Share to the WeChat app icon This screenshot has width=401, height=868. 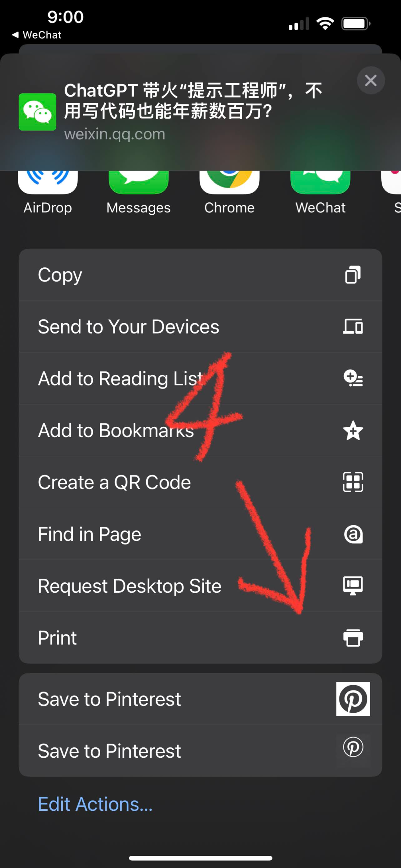320,183
